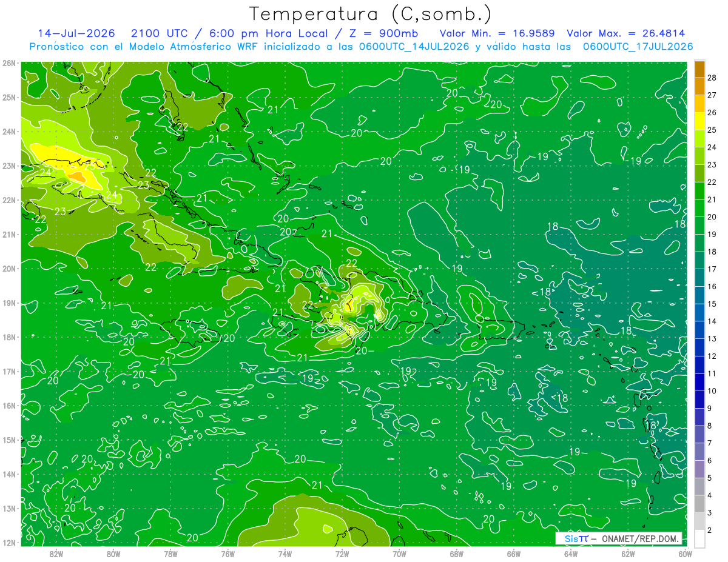The height and width of the screenshot is (562, 728).
Task: Click the 80W longitude axis label
Action: (x=113, y=554)
